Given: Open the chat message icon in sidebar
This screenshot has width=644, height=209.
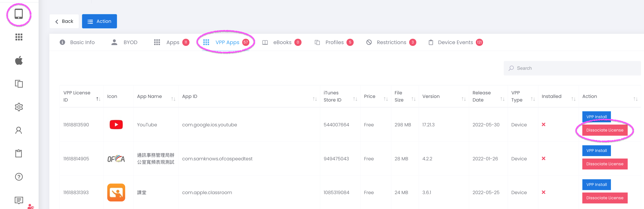Looking at the screenshot, I should coord(19,200).
